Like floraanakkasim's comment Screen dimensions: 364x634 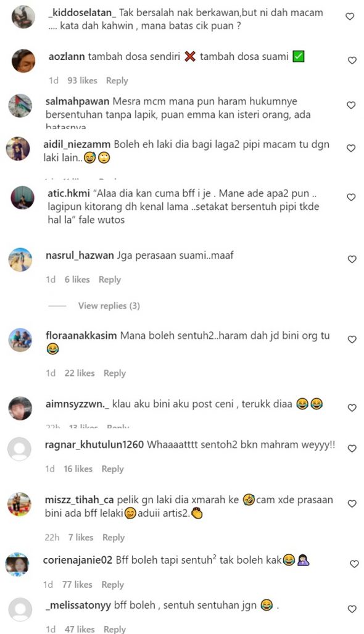[352, 340]
